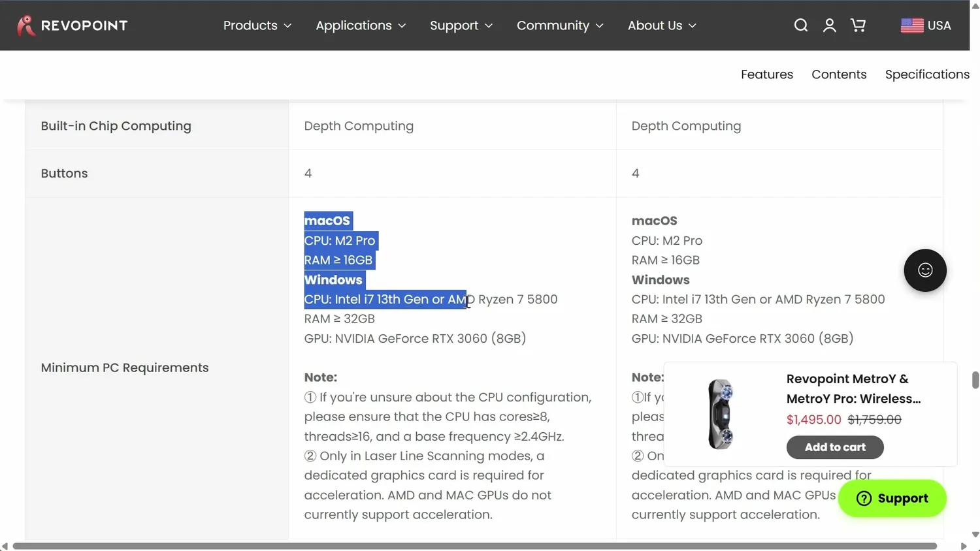980x551 pixels.
Task: Click the USA flag icon
Action: [x=912, y=25]
